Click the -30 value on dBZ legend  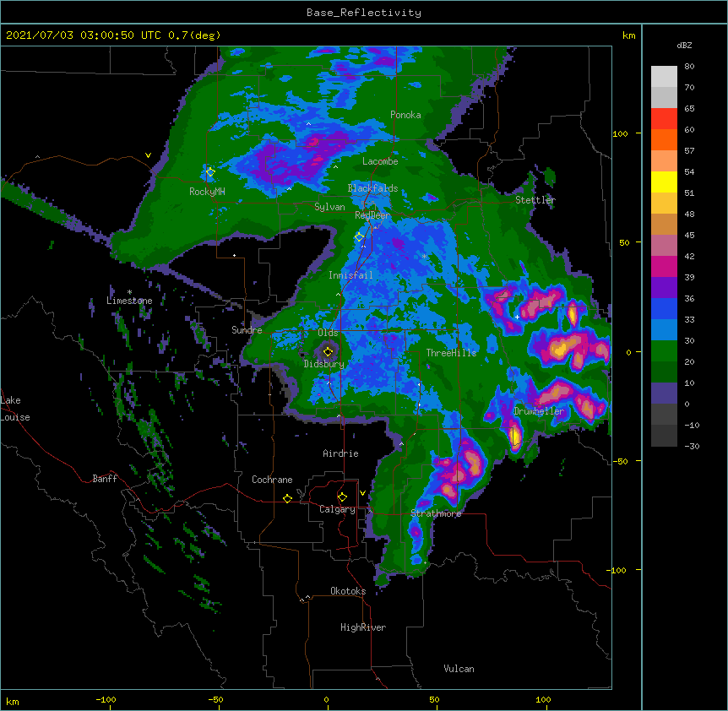[692, 446]
